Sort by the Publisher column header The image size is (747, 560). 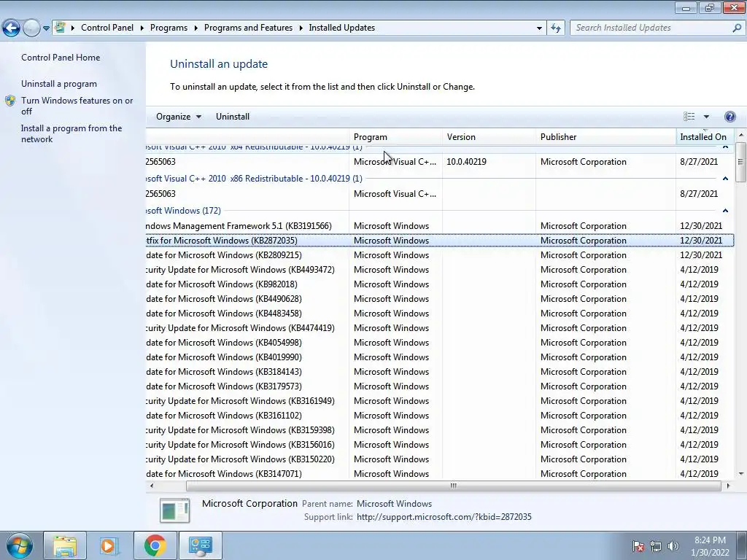click(x=605, y=137)
